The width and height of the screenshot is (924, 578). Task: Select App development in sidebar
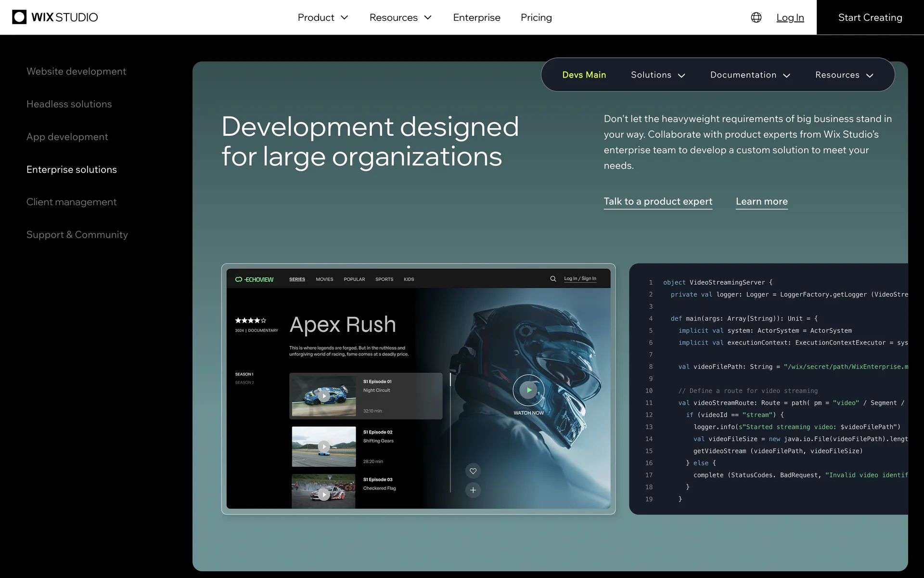tap(67, 137)
